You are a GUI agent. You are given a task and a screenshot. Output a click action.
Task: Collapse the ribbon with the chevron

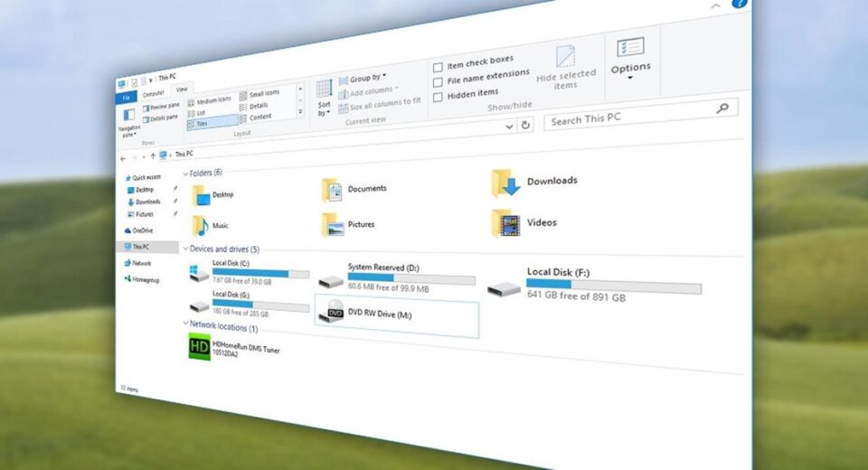coord(715,6)
